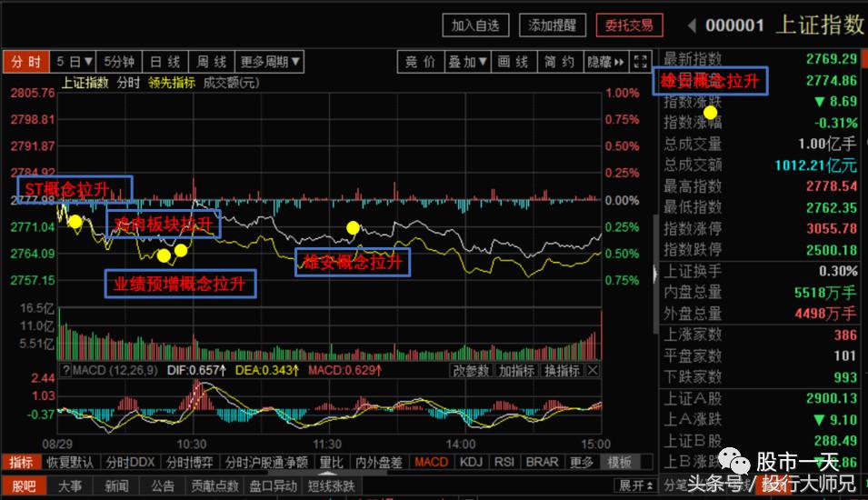Click the previous-stock arrow beside 000001
Image resolution: width=868 pixels, height=500 pixels.
pos(692,25)
